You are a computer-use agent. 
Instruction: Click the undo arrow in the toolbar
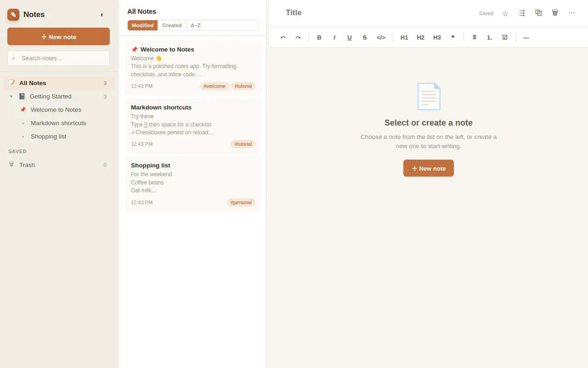pos(283,37)
